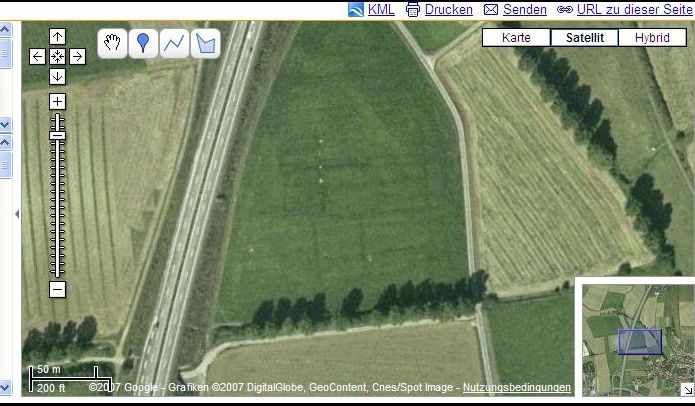Select the draw shape polygon tool
The height and width of the screenshot is (406, 695).
[205, 43]
